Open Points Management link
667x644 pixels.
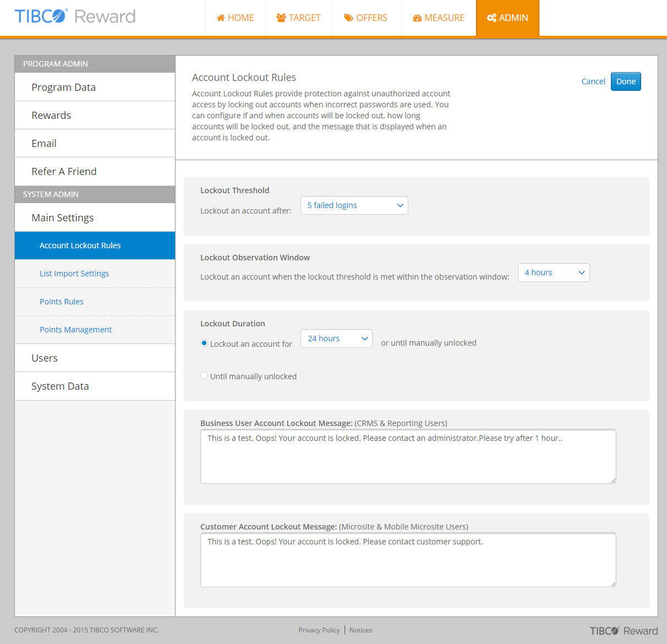75,330
